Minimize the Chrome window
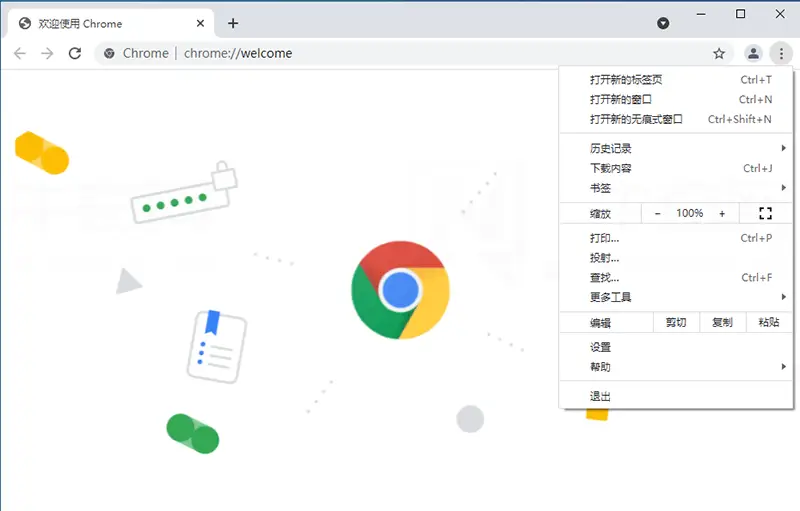The height and width of the screenshot is (511, 800). pyautogui.click(x=701, y=14)
